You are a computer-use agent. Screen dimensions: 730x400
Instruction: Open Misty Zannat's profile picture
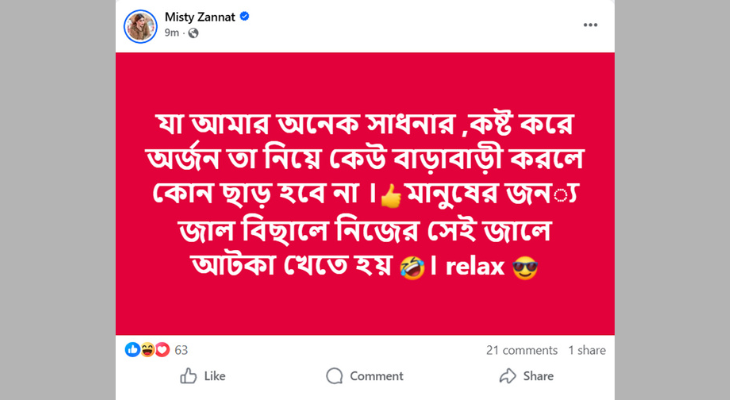pyautogui.click(x=141, y=25)
